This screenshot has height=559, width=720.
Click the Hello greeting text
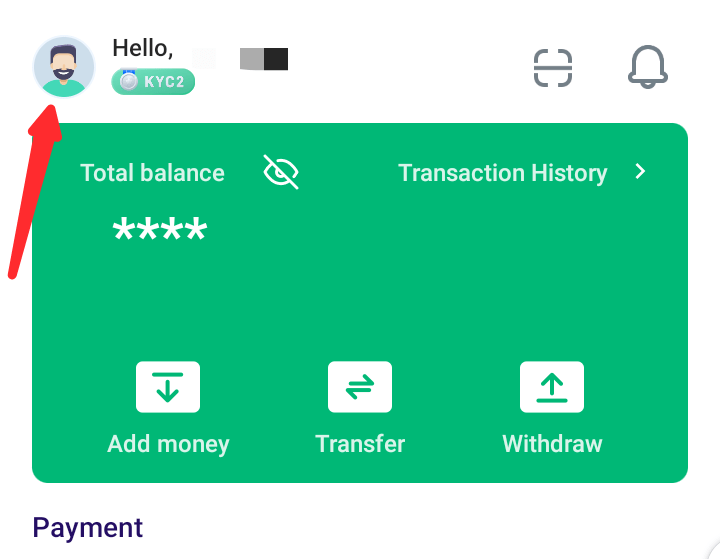[143, 48]
